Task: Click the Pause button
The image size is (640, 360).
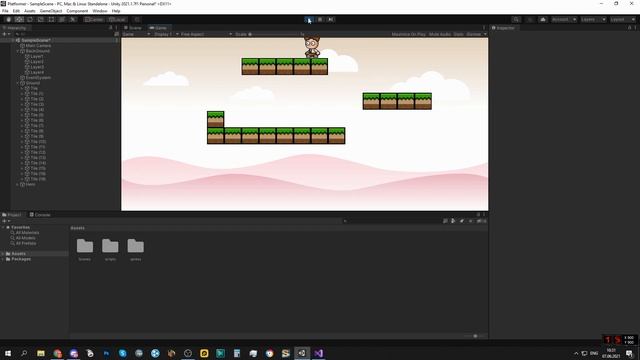Action: [320, 20]
